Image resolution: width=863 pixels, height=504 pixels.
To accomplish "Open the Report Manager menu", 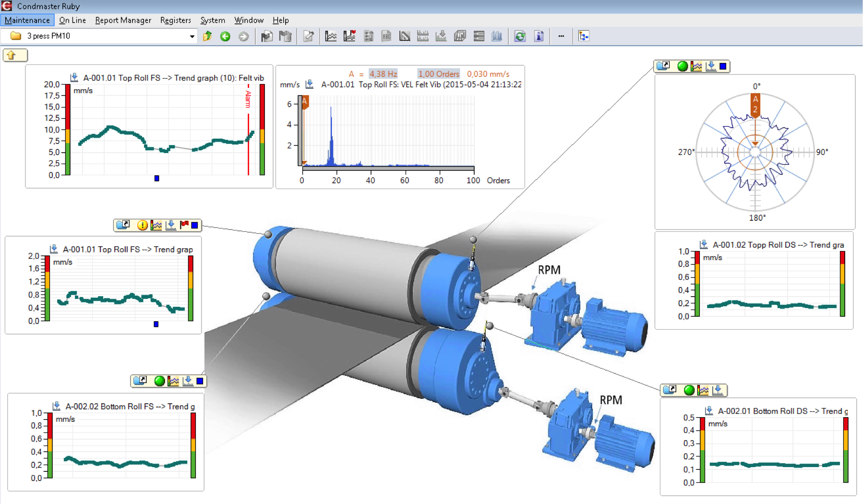I will pos(123,20).
